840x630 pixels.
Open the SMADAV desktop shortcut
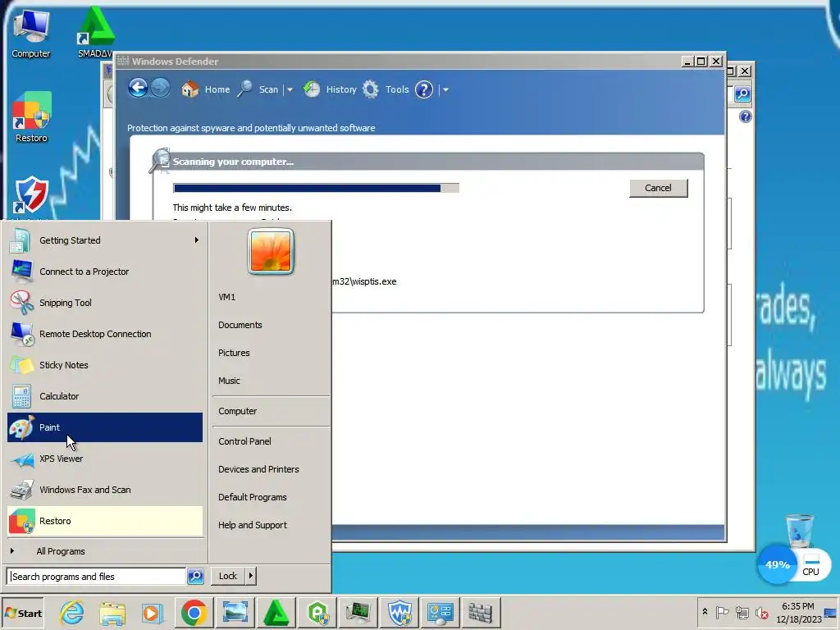click(x=97, y=32)
